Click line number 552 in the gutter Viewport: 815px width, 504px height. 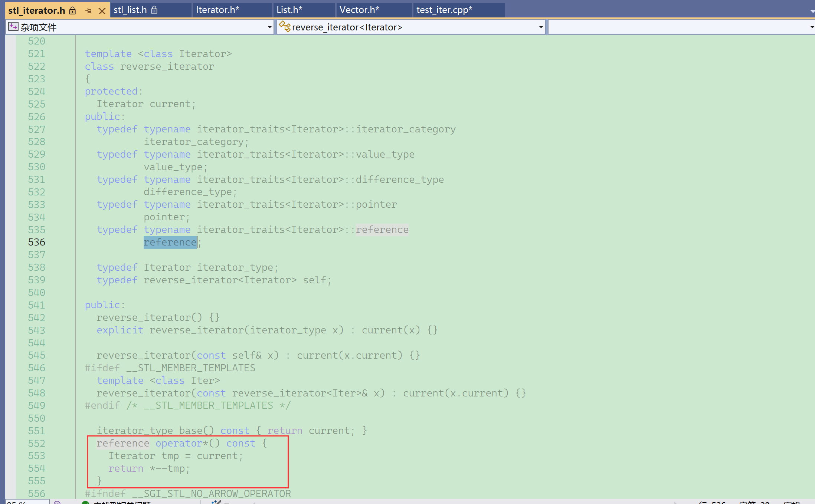(x=36, y=443)
